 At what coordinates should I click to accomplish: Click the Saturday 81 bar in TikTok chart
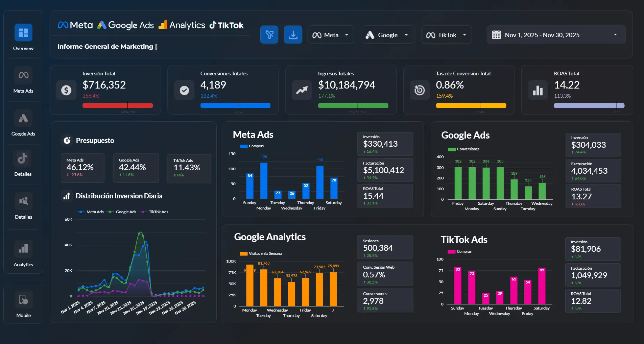coord(542,286)
